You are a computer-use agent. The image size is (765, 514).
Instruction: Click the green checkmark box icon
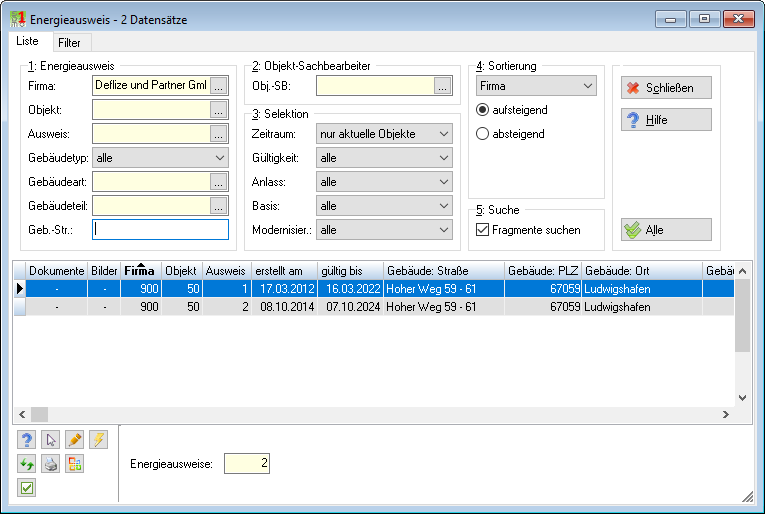pyautogui.click(x=26, y=487)
